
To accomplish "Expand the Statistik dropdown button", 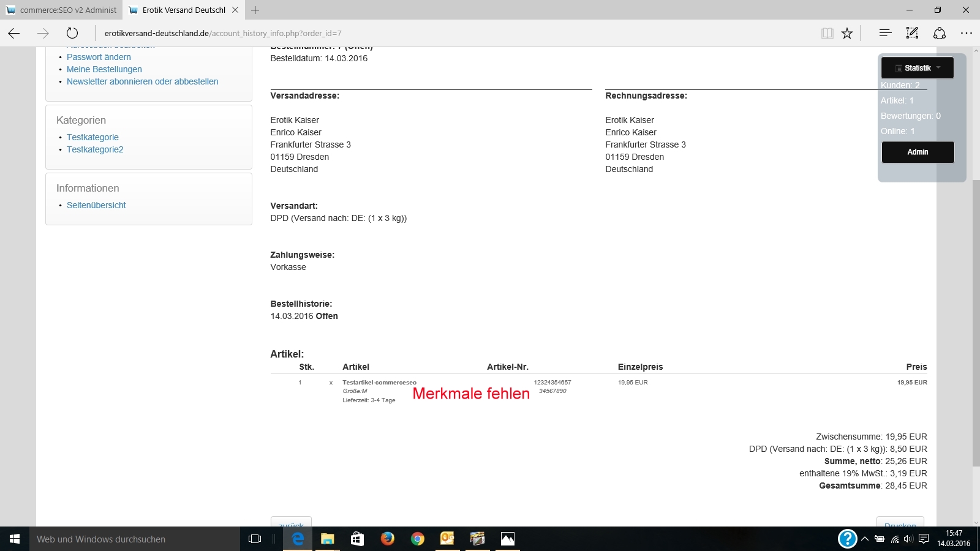I will pyautogui.click(x=917, y=68).
